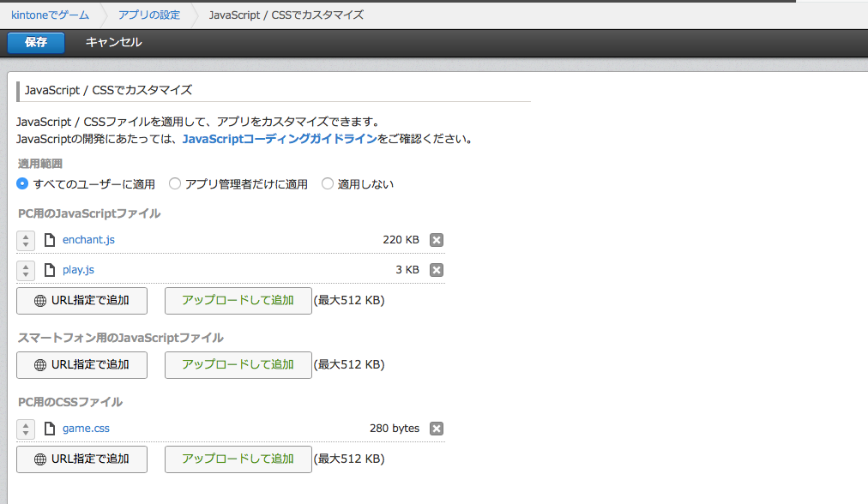Viewport: 868px width, 504px height.
Task: Click the 保存 button
Action: coord(35,42)
